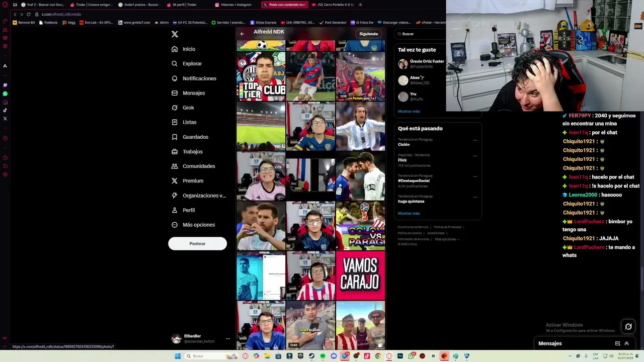
Task: Open Comunidades people icon
Action: pos(175,166)
